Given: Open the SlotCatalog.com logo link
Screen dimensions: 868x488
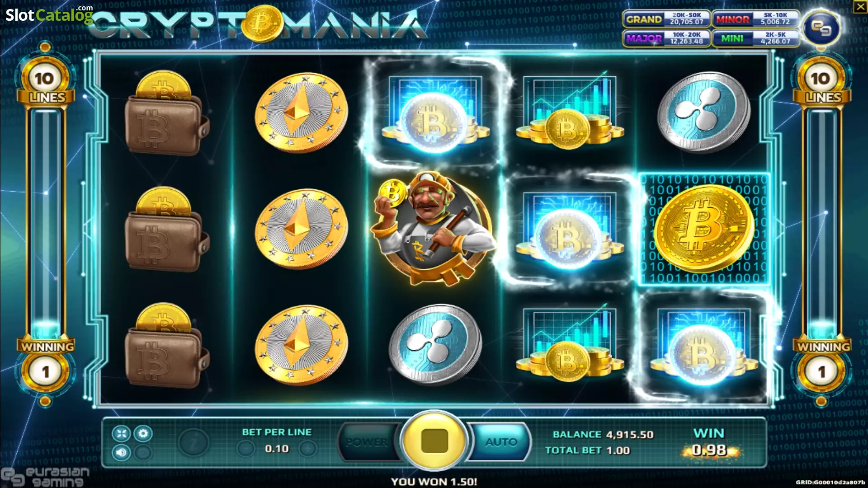Looking at the screenshot, I should tap(49, 14).
